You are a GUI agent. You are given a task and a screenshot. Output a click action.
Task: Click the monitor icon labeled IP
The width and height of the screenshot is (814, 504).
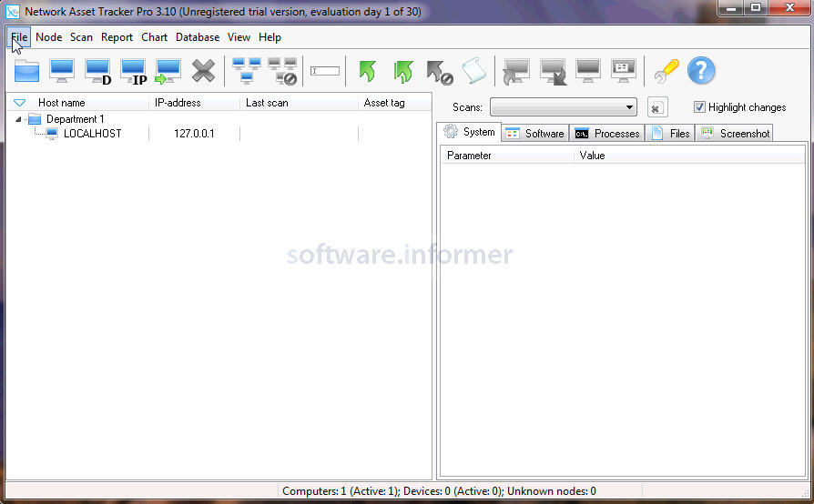(134, 71)
